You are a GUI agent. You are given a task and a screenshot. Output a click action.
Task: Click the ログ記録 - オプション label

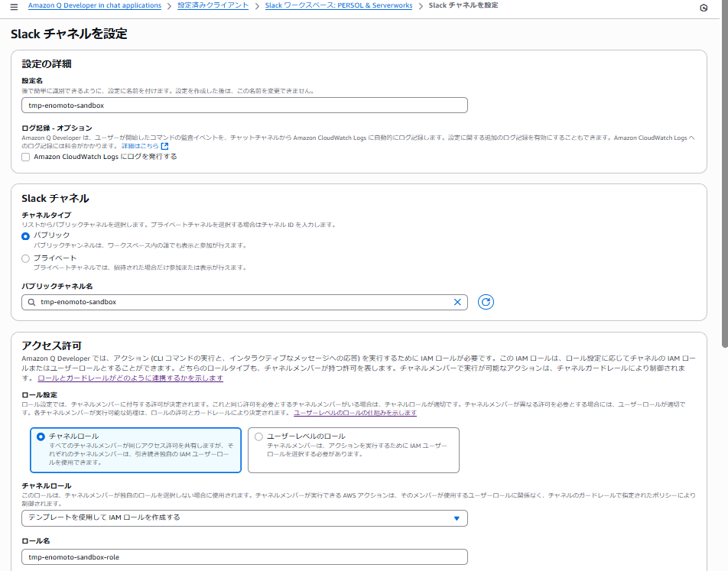(57, 128)
